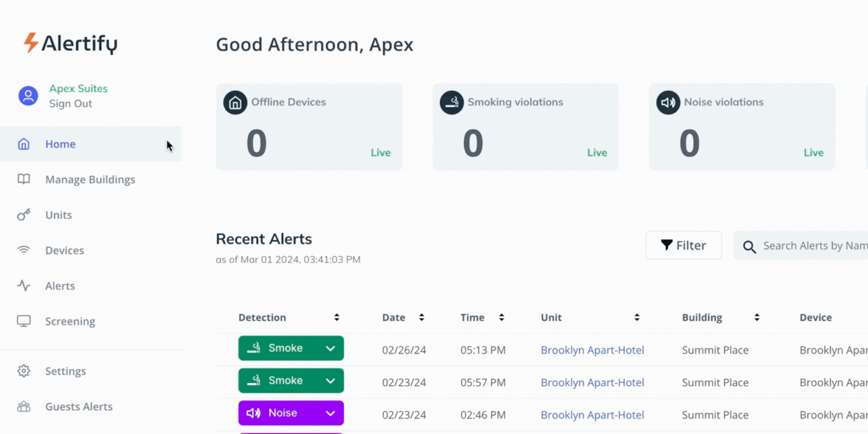Screen dimensions: 868x434
Task: Open Manage Buildings from the sidebar
Action: pos(90,179)
